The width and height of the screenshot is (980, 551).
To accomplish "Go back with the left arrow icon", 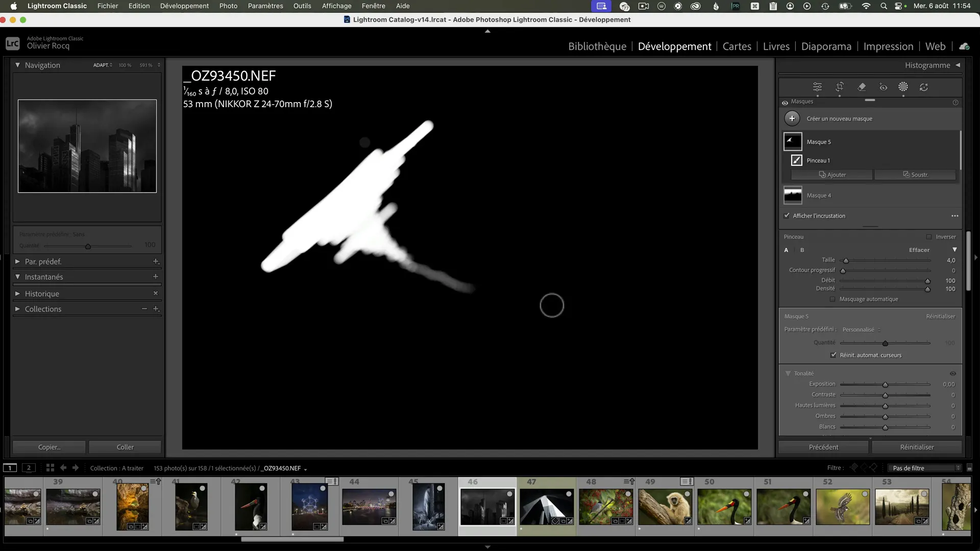I will click(63, 467).
